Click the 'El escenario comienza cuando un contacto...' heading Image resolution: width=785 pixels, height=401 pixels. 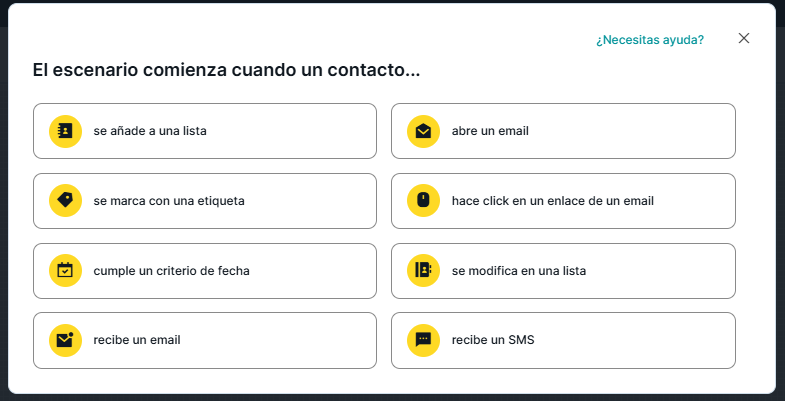coord(226,71)
